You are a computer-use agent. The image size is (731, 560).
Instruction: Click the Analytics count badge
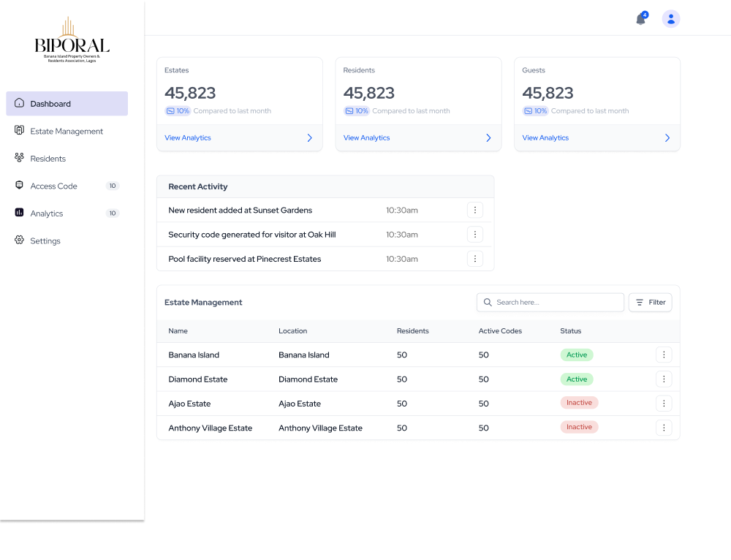113,213
